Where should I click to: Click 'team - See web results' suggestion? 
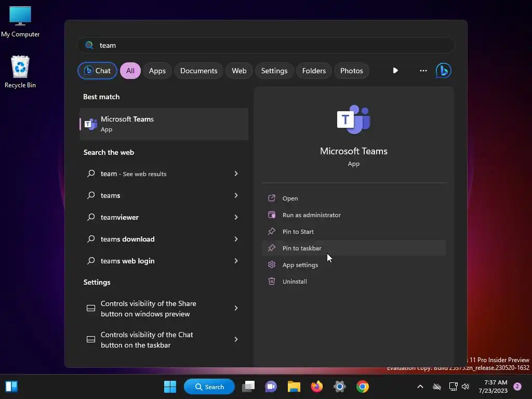pos(164,174)
